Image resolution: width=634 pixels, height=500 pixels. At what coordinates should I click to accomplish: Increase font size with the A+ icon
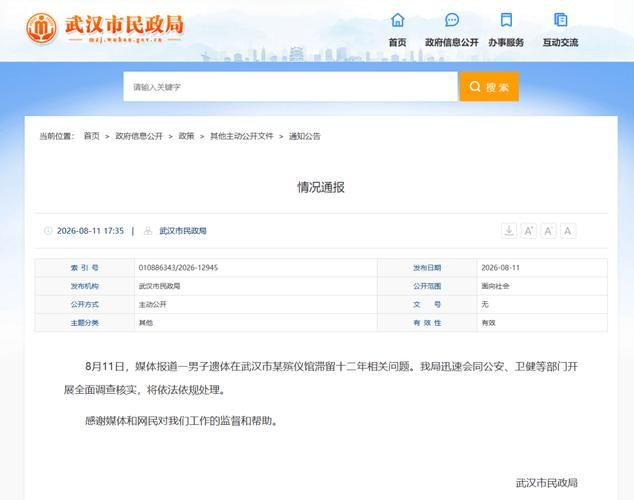pos(528,231)
